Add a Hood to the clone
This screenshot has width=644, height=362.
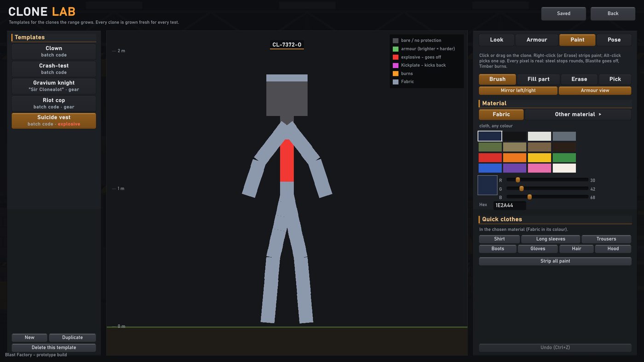[613, 249]
